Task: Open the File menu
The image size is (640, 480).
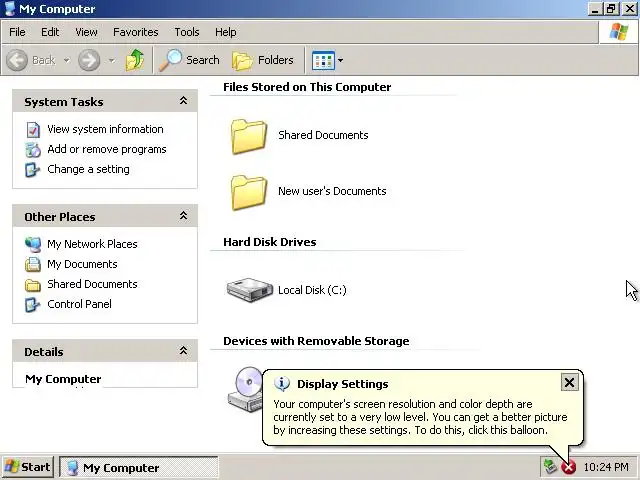Action: [17, 32]
